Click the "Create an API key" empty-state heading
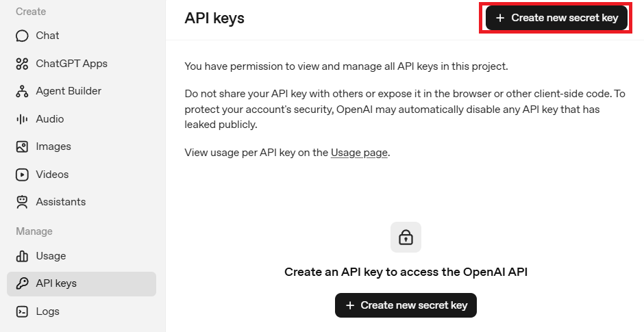This screenshot has width=644, height=332. (x=406, y=272)
